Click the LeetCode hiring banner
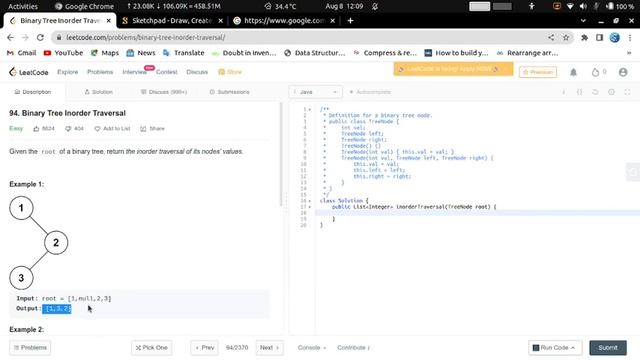The width and height of the screenshot is (640, 360). (x=453, y=69)
